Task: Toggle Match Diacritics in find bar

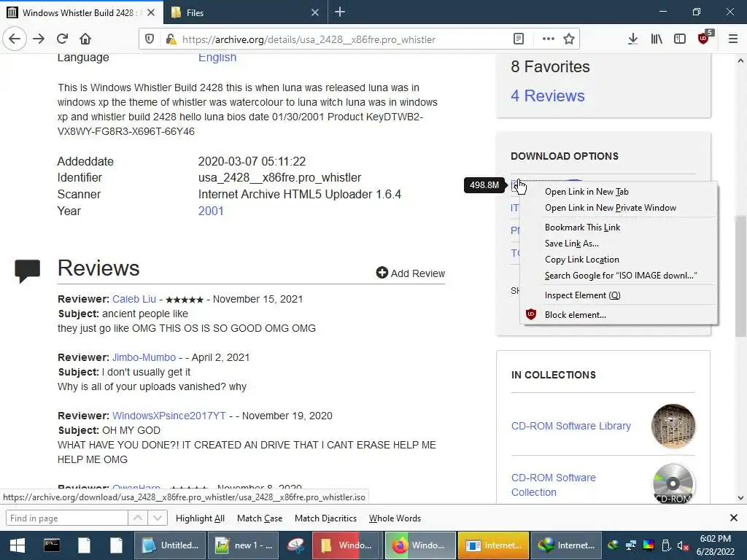Action: point(325,518)
